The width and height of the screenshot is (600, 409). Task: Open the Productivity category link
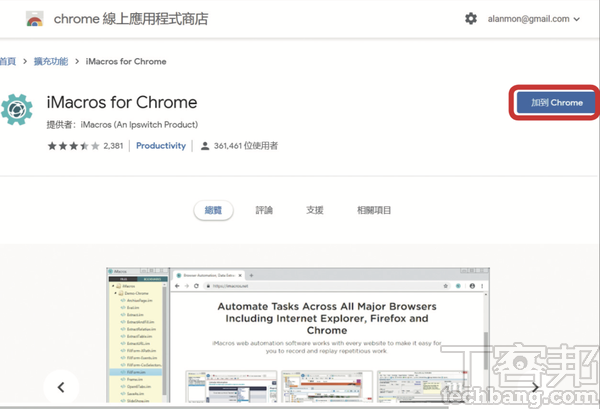(161, 146)
